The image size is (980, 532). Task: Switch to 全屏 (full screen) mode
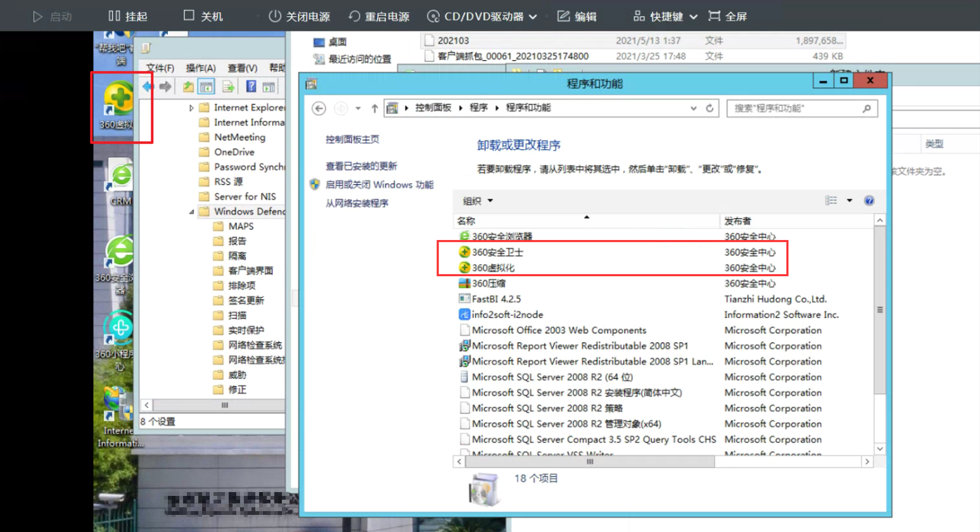pyautogui.click(x=727, y=16)
